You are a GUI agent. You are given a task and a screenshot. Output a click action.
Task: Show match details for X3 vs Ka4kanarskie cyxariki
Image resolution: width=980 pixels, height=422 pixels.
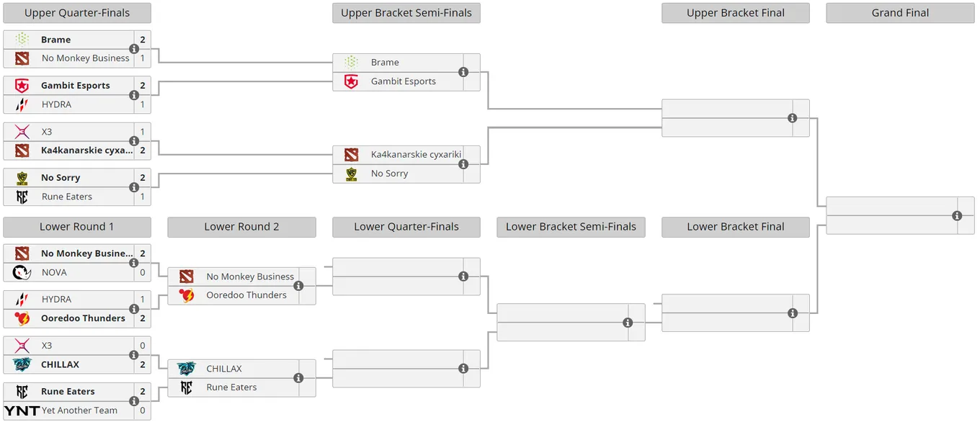pyautogui.click(x=134, y=141)
